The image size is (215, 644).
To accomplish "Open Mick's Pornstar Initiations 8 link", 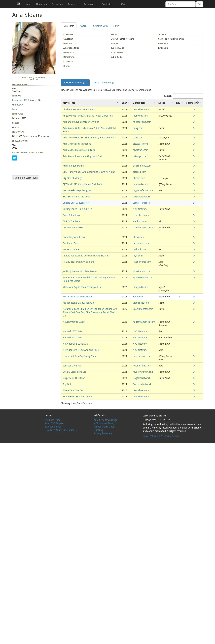I will pos(77,297).
